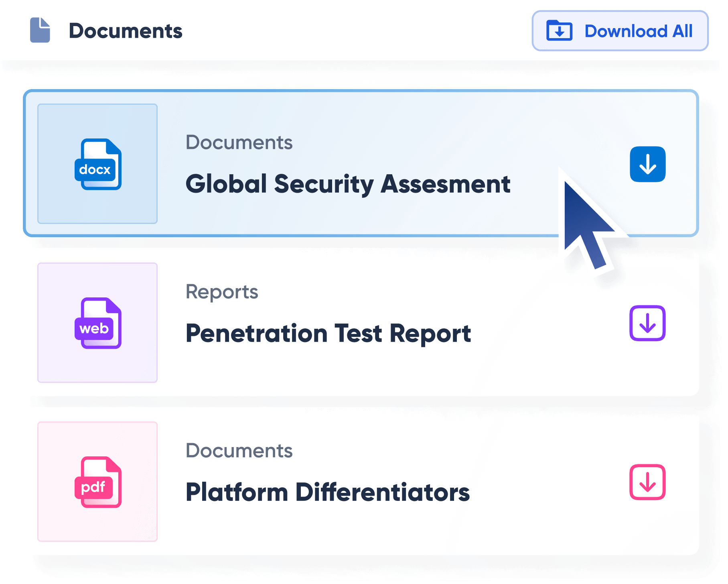Click the Documents page icon in the header
The image size is (728, 584).
pyautogui.click(x=40, y=30)
